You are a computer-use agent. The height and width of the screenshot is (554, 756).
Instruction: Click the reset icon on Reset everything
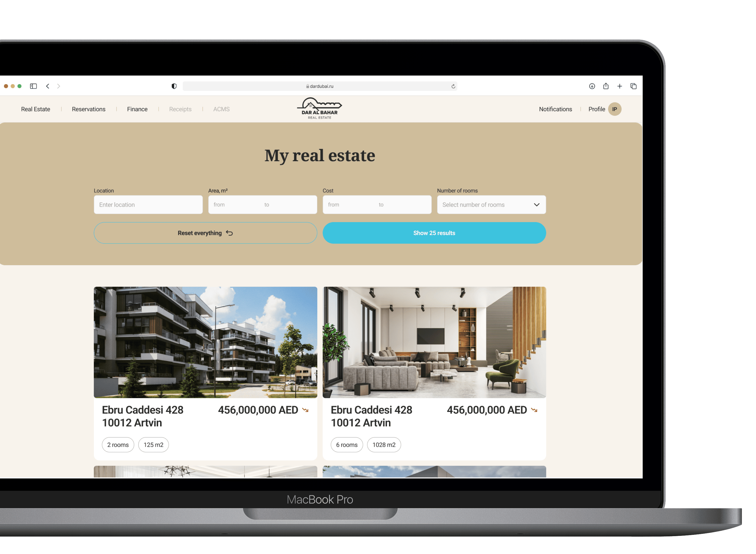230,233
